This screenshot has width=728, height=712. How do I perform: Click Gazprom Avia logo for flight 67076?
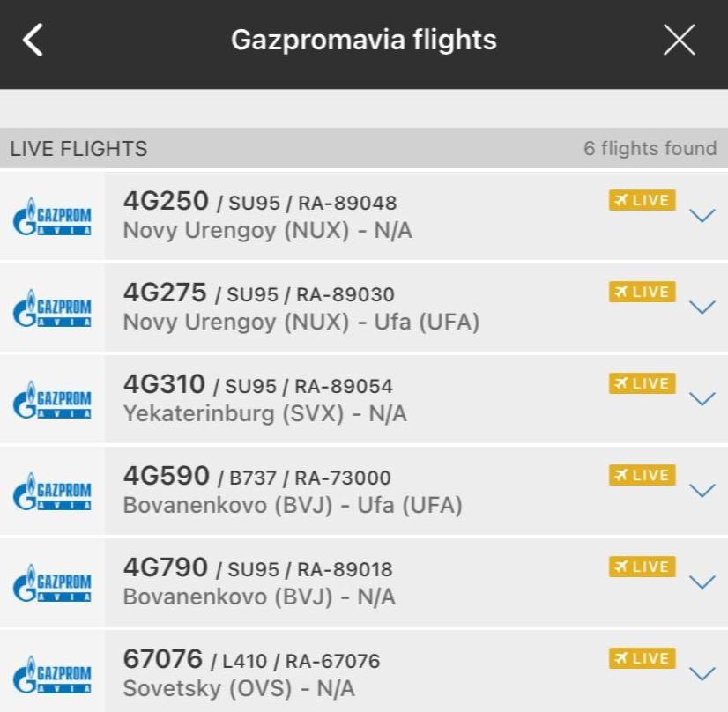(53, 675)
